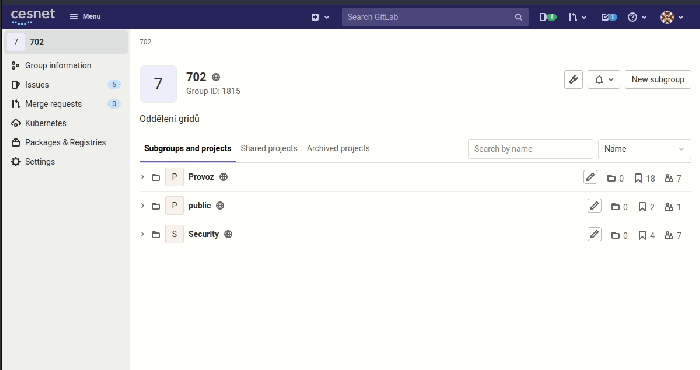Open the create new plus dropdown

[x=320, y=17]
